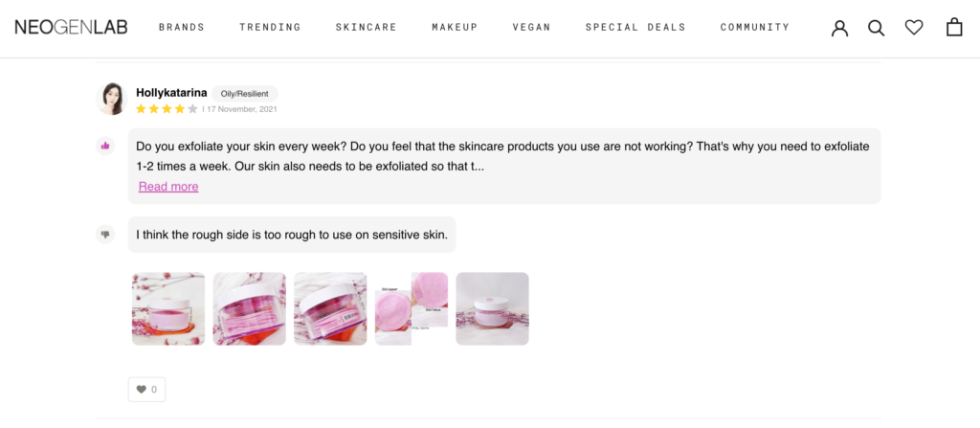Click the Hollykatarina reviewer name
Screen dimensions: 980x428
[x=172, y=93]
